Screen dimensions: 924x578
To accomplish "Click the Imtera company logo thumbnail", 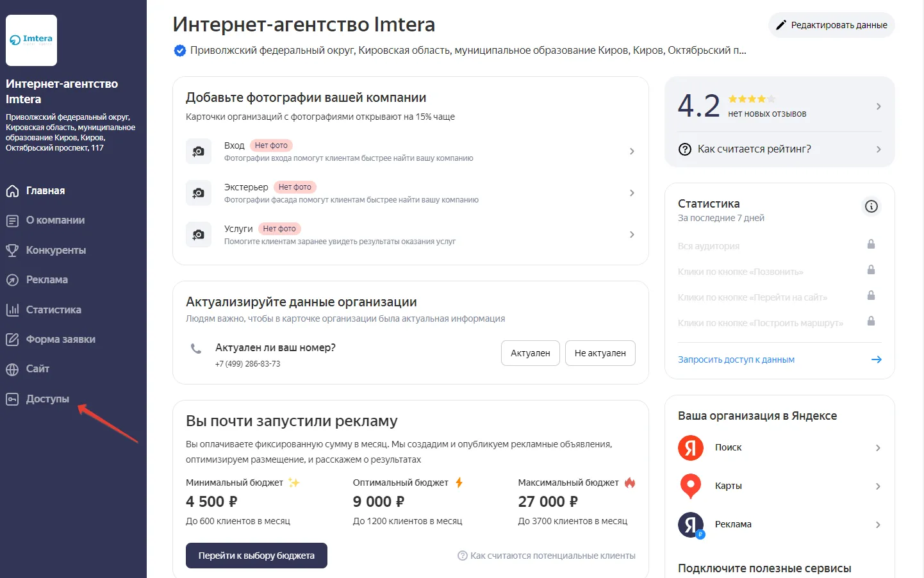I will (x=31, y=40).
